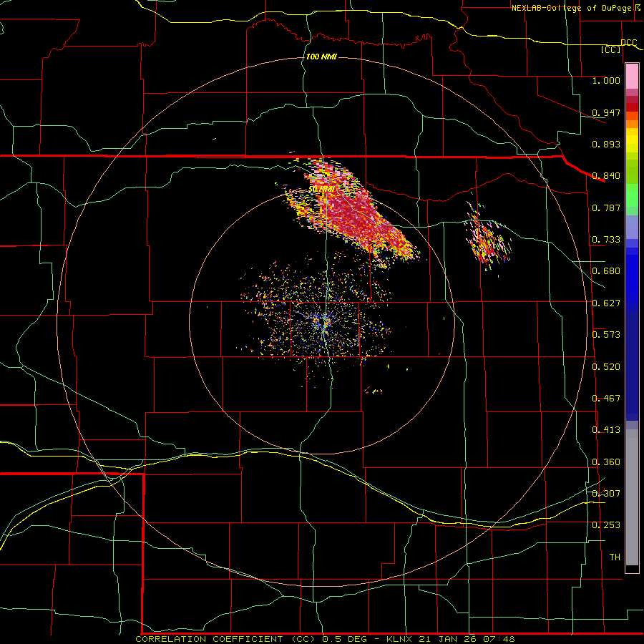This screenshot has height=644, width=644.
Task: Select the 1.000 value on the legend
Action: point(606,80)
